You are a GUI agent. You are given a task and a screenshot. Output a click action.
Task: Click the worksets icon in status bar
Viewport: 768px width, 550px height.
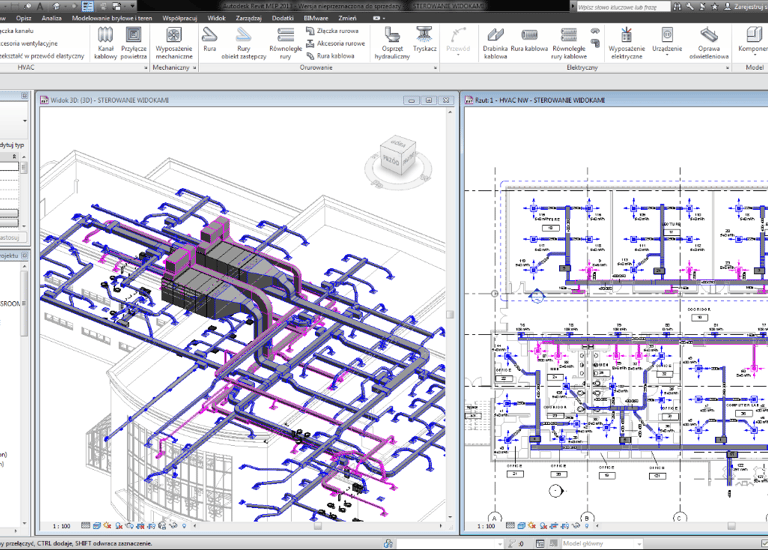[x=388, y=543]
